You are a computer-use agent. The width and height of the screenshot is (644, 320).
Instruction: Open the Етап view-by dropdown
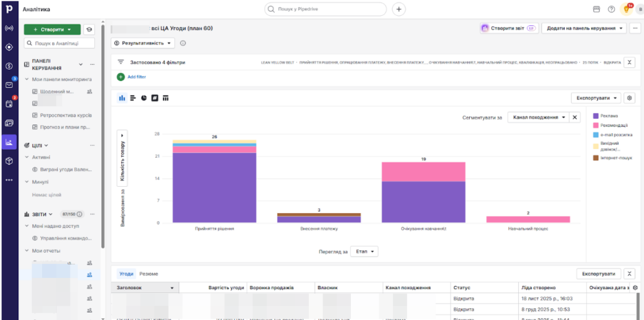364,251
